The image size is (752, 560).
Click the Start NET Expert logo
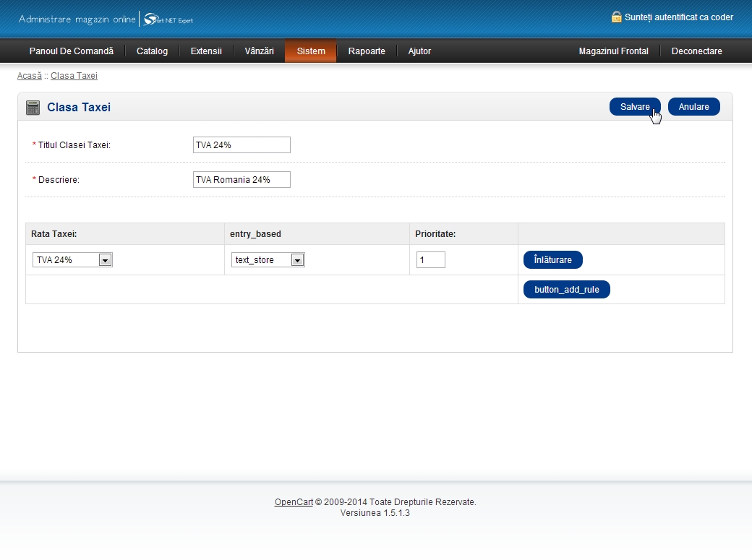click(x=168, y=20)
